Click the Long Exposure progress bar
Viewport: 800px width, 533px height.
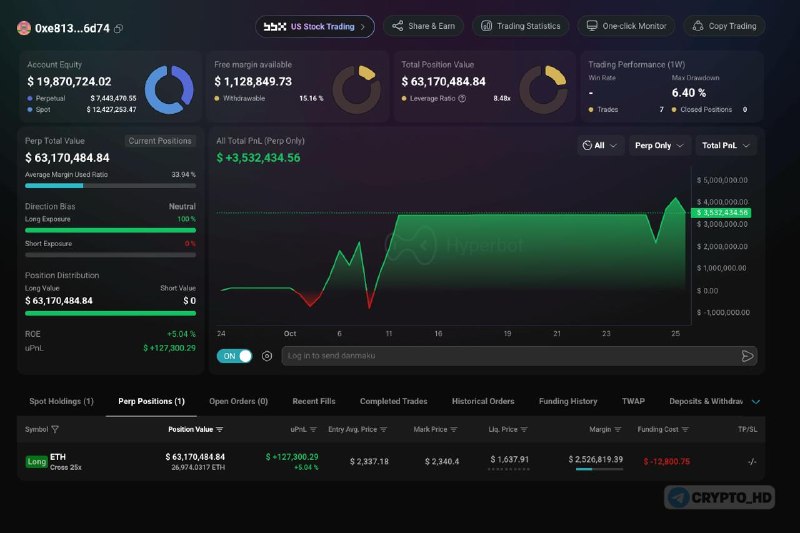(x=110, y=230)
